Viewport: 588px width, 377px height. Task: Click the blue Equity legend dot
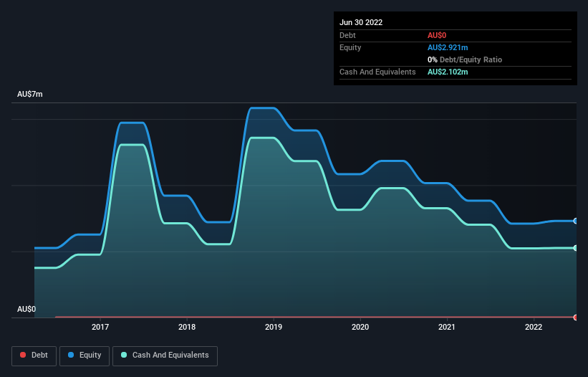[71, 355]
